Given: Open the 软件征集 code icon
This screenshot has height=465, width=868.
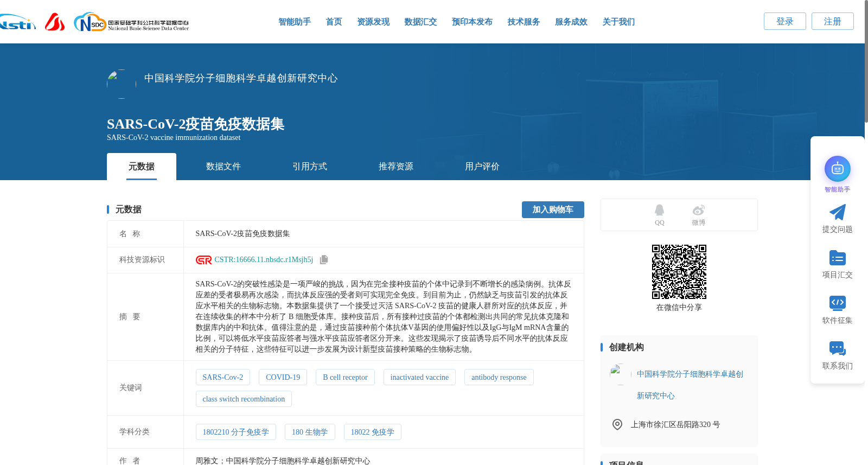Looking at the screenshot, I should [x=837, y=303].
